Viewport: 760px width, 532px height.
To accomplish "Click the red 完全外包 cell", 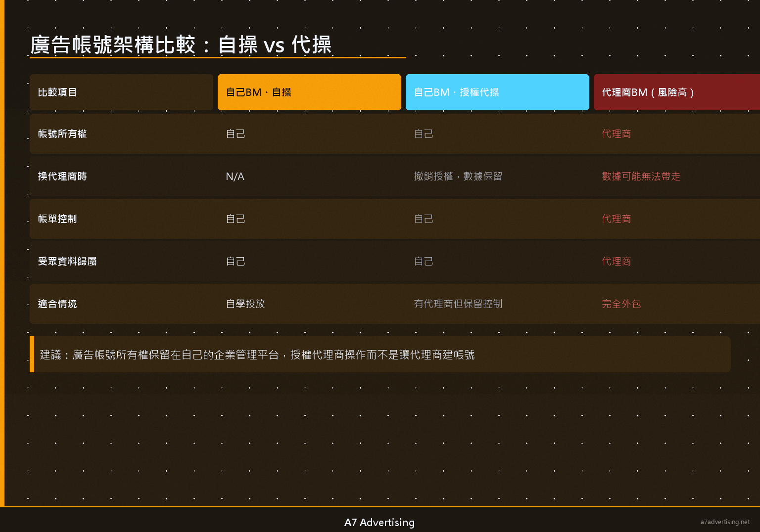I will [621, 304].
